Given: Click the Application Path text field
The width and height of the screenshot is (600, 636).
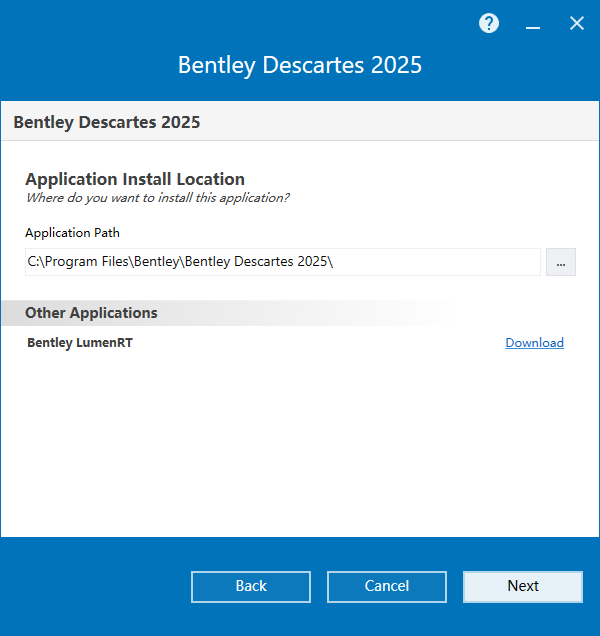Looking at the screenshot, I should [283, 262].
